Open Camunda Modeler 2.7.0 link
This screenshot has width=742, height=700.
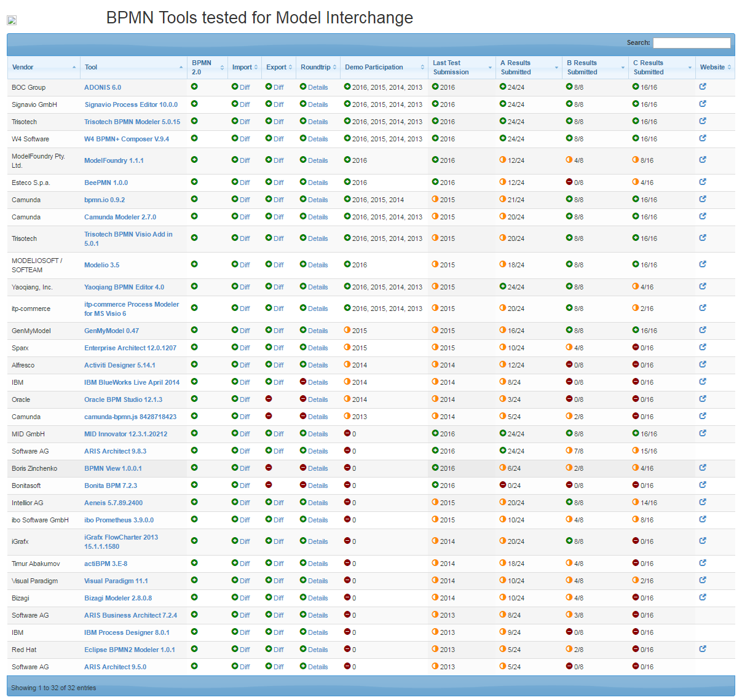click(x=120, y=217)
